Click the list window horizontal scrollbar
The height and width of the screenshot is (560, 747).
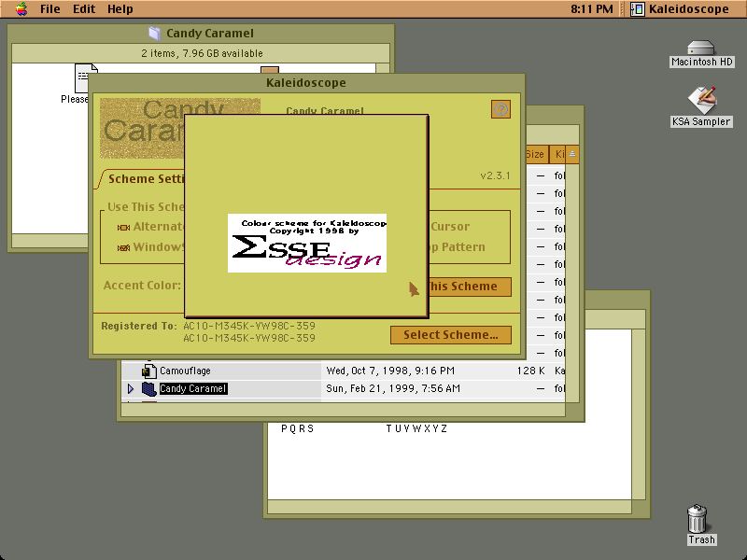[343, 410]
